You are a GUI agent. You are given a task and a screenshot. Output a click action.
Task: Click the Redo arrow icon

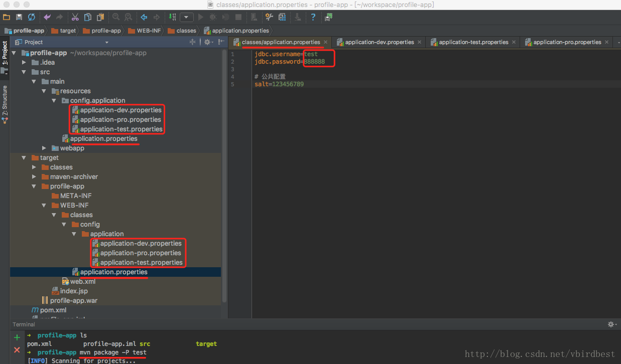click(60, 17)
